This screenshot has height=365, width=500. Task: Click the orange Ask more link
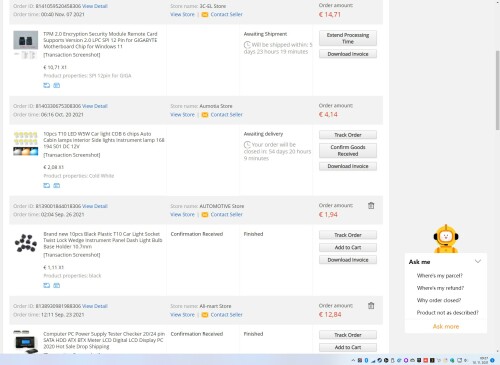[x=446, y=326]
